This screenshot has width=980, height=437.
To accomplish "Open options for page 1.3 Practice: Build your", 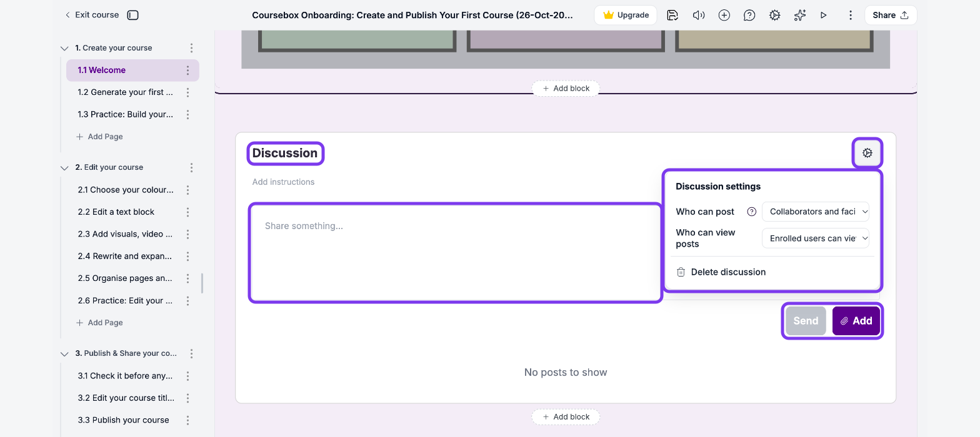I will [x=187, y=115].
